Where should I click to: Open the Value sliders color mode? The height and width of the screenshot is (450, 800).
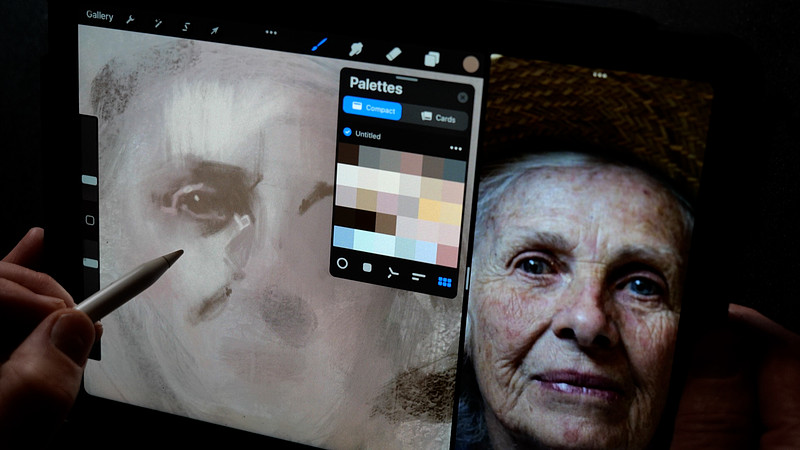tap(418, 277)
